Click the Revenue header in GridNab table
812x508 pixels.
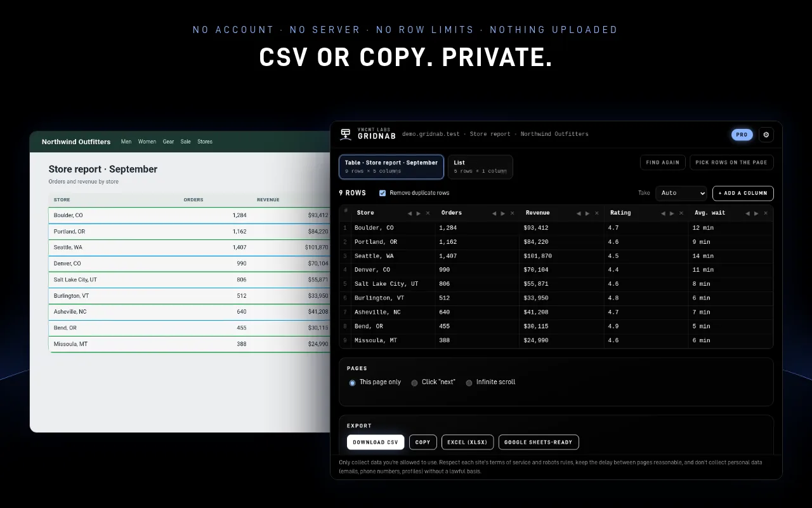point(538,213)
